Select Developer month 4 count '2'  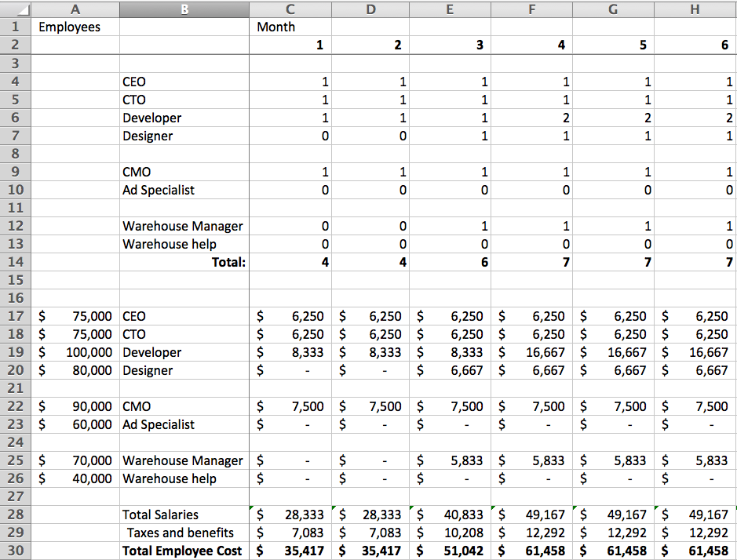tap(531, 118)
